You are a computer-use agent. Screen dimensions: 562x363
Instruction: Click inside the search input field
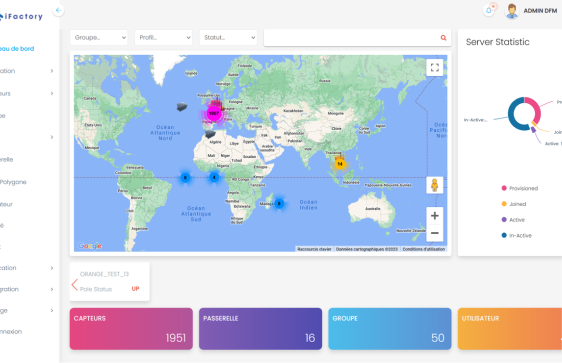pyautogui.click(x=351, y=38)
